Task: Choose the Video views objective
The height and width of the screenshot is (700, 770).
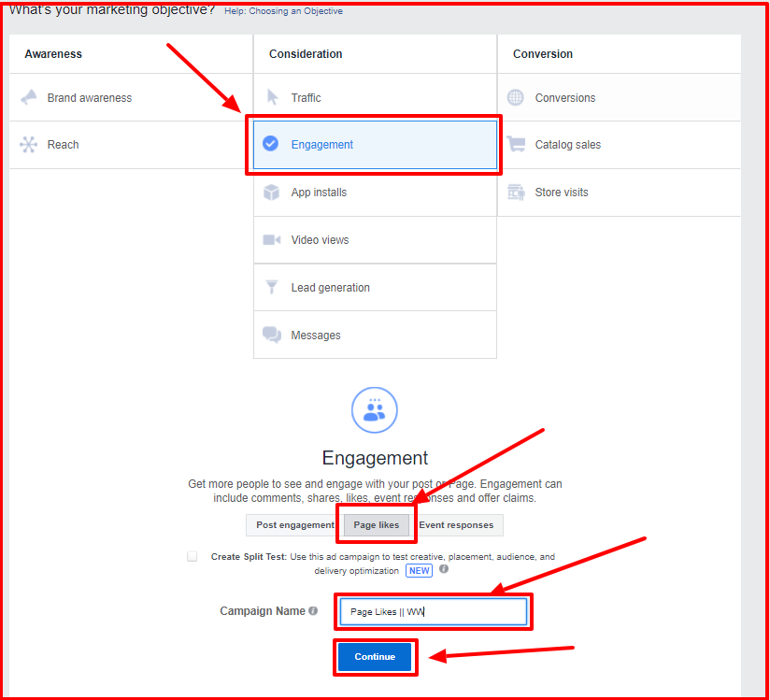Action: point(375,239)
